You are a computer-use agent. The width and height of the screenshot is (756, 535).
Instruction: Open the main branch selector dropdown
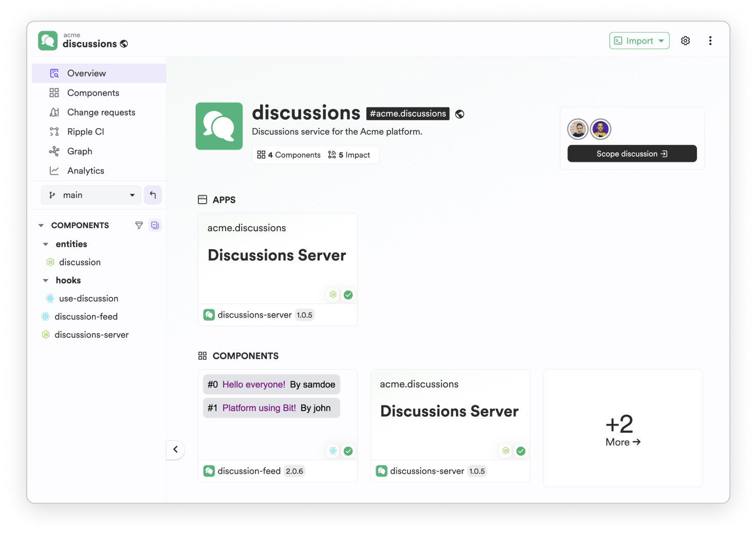[x=91, y=195]
